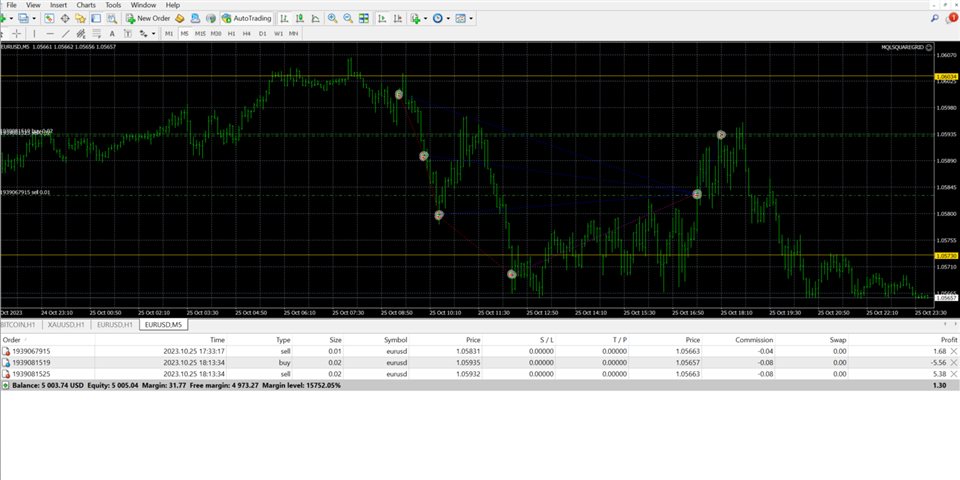
Task: Zoom out of the chart
Action: (348, 18)
